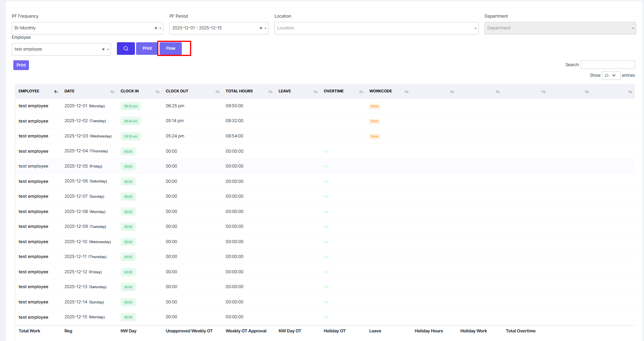Screen dimensions: 644x341
Task: Click Print button next to search
Action: (x=147, y=49)
